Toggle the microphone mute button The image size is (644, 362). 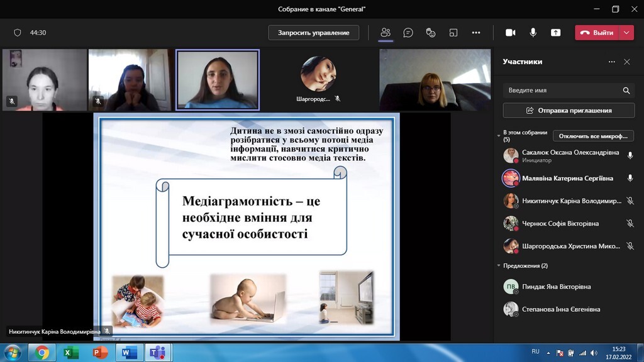point(533,33)
